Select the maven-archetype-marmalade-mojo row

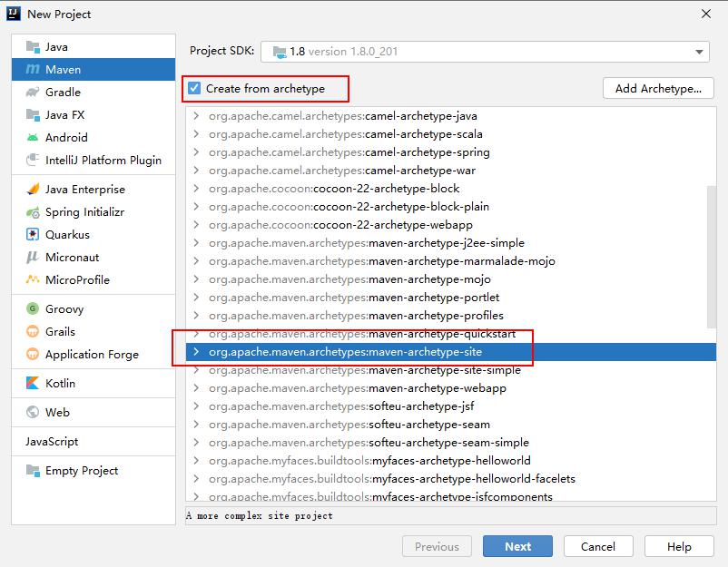(451, 260)
